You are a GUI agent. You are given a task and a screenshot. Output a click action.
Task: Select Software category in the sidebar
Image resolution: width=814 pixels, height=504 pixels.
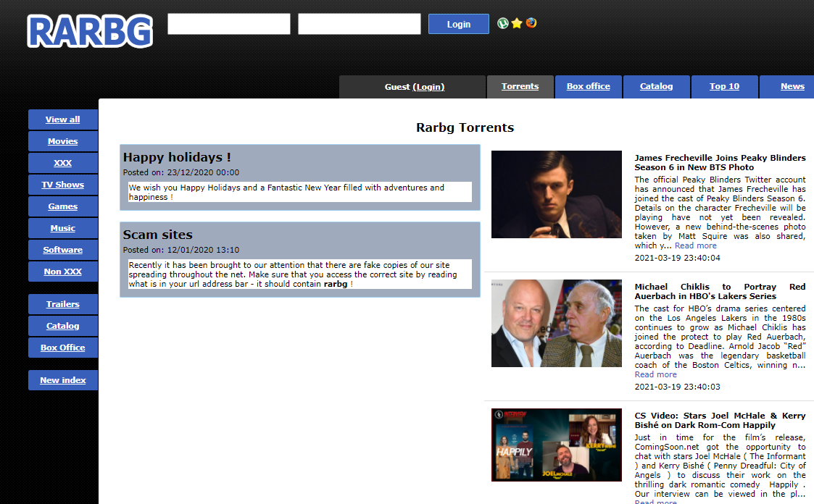coord(63,250)
